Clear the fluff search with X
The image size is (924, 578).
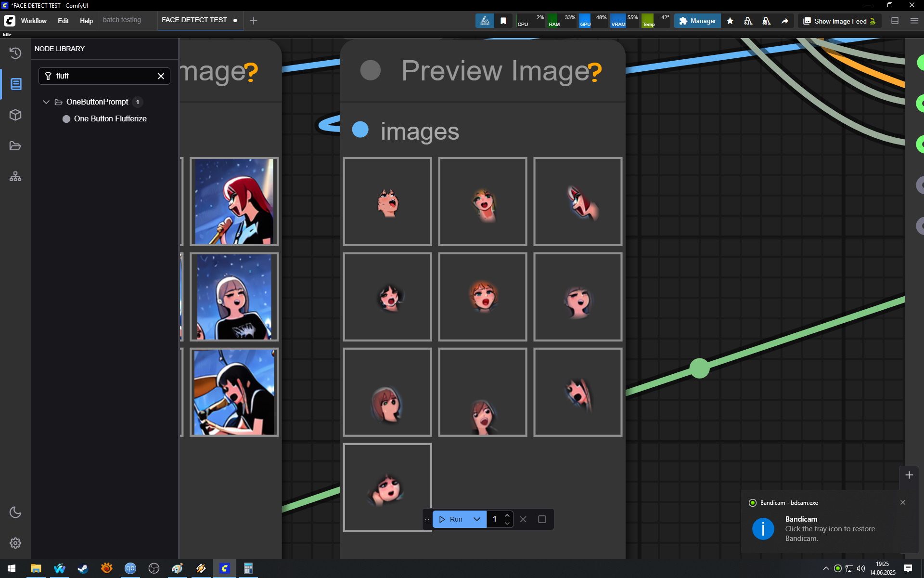coord(161,76)
